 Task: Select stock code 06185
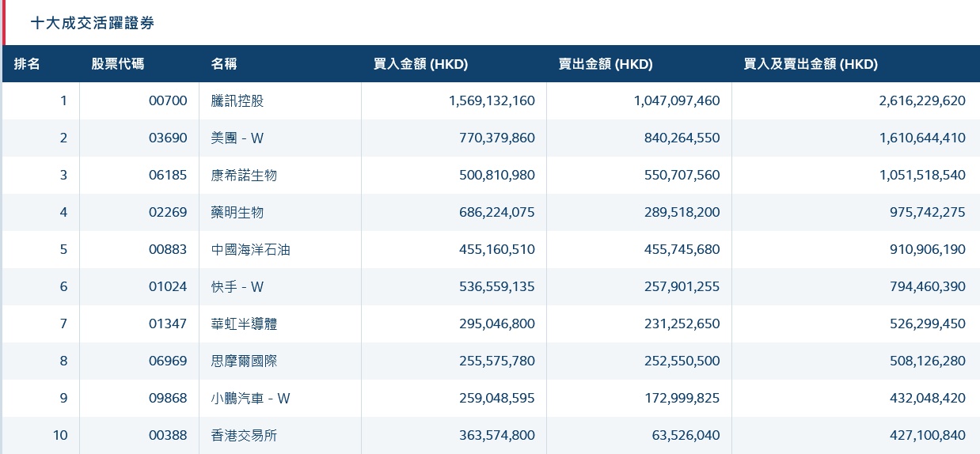(168, 175)
